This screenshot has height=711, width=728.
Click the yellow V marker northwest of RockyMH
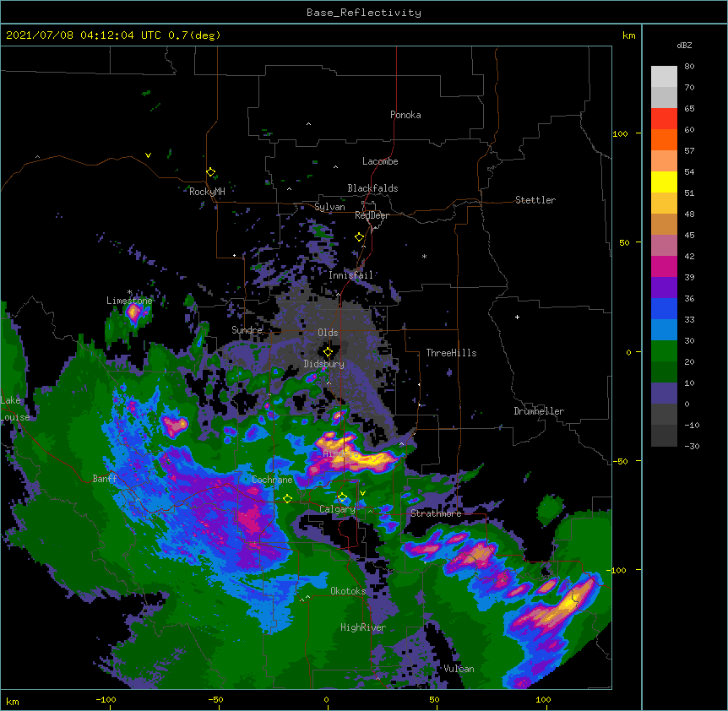[x=148, y=155]
